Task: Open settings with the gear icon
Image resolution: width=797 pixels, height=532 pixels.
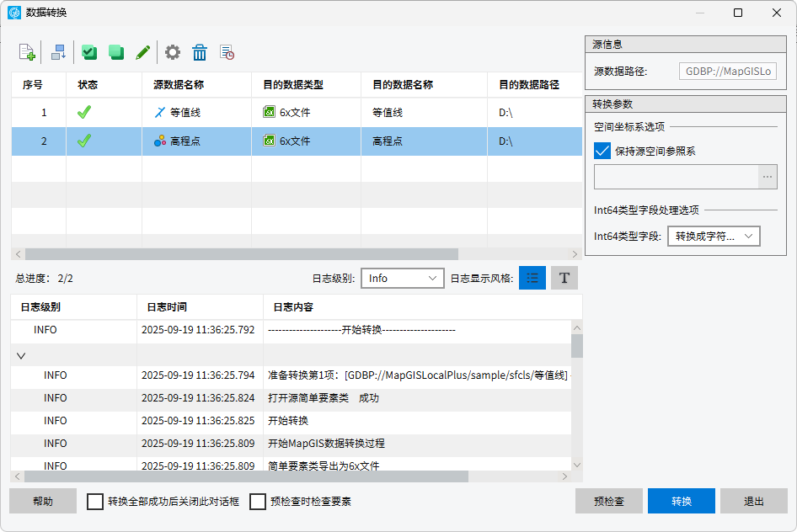Action: (x=173, y=52)
